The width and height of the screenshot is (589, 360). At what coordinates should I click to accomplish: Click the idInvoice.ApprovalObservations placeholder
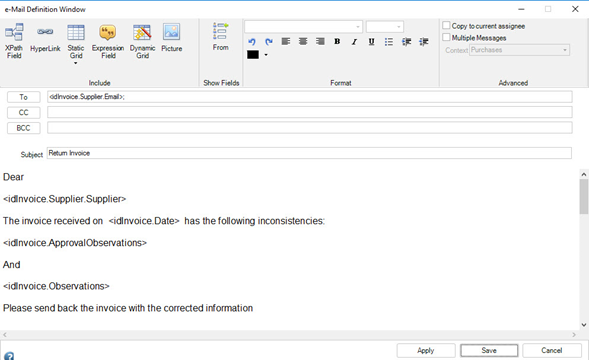[75, 243]
